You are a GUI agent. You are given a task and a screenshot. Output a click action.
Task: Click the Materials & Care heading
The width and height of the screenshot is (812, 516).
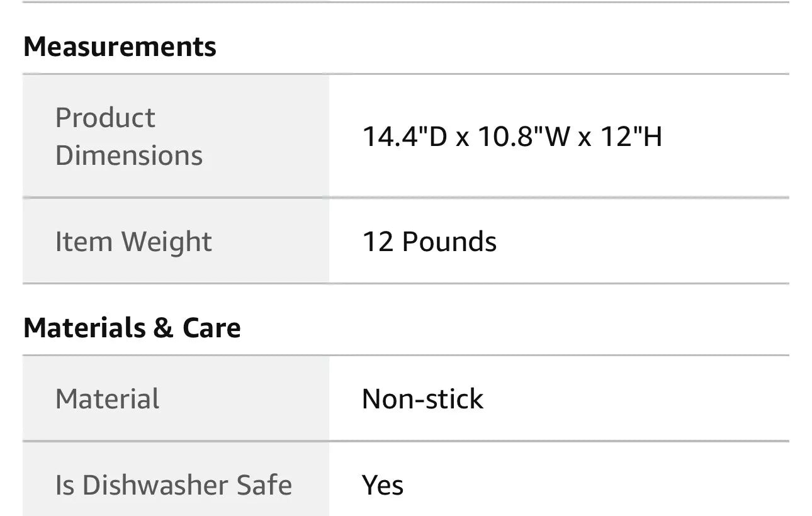(132, 328)
